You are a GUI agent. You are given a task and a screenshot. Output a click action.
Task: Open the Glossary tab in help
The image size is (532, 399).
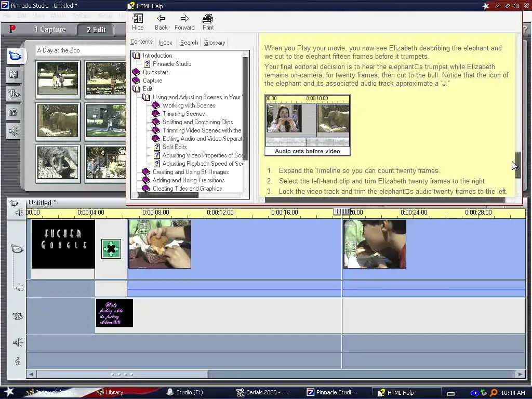215,43
